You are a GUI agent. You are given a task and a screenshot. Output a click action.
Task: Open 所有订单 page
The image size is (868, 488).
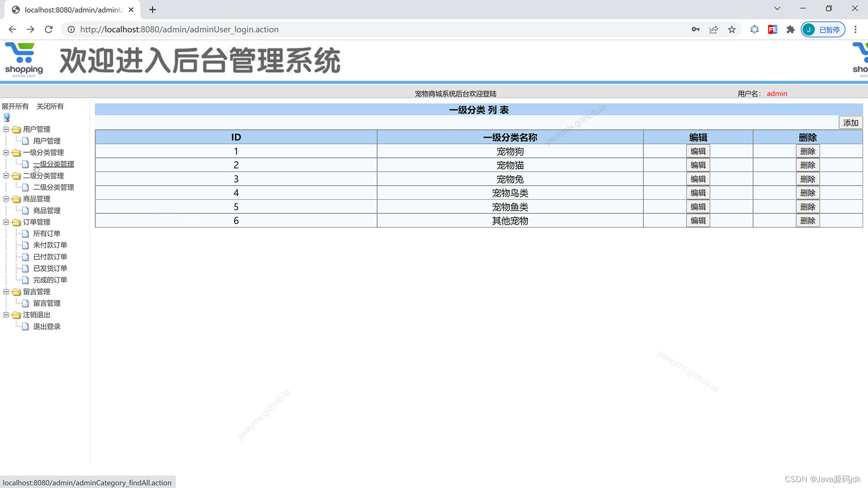pos(47,234)
